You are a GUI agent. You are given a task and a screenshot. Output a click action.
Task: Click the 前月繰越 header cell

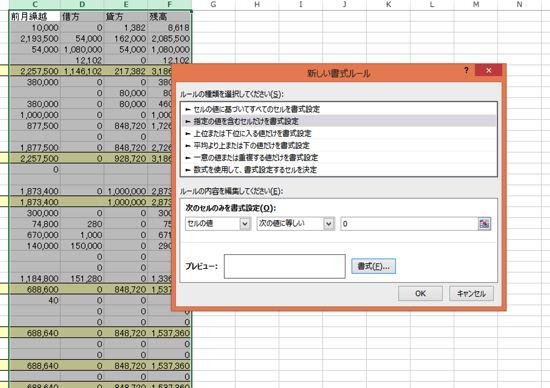pos(35,16)
